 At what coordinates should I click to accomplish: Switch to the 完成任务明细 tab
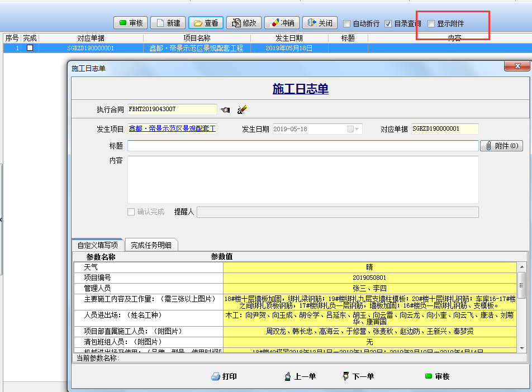[x=151, y=245]
